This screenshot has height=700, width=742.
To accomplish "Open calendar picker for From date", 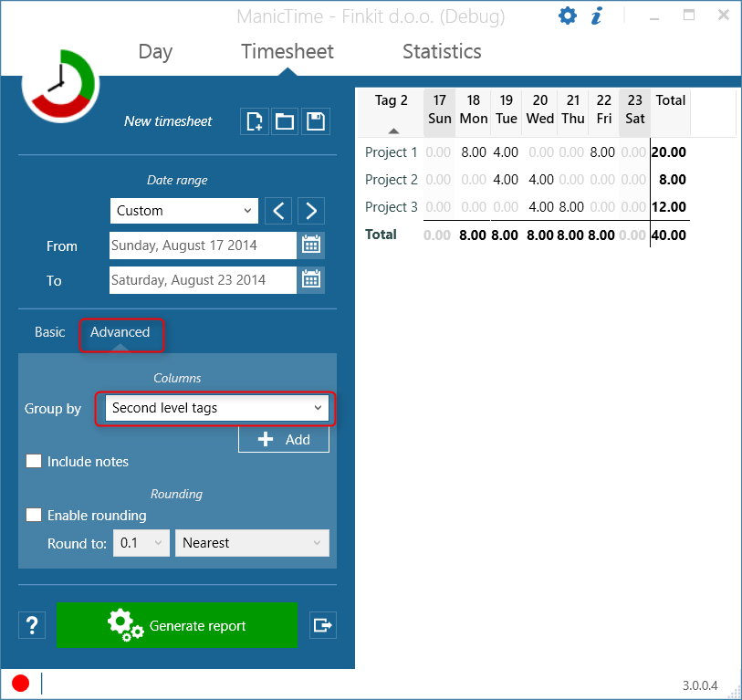I will [311, 246].
